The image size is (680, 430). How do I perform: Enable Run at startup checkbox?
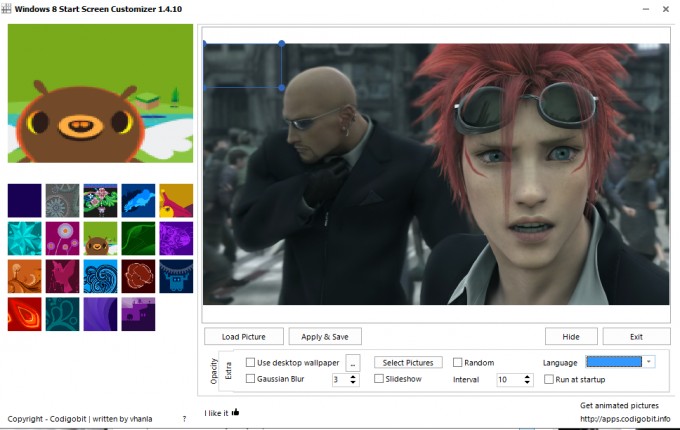pyautogui.click(x=549, y=379)
